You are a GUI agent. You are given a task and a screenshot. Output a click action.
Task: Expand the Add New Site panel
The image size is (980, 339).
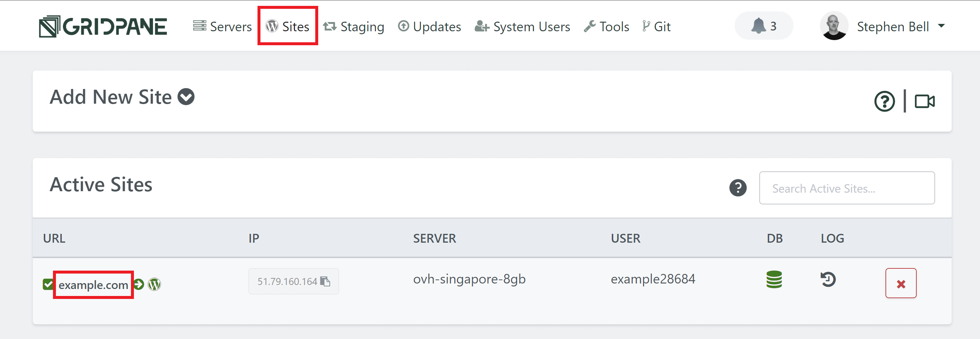[186, 97]
